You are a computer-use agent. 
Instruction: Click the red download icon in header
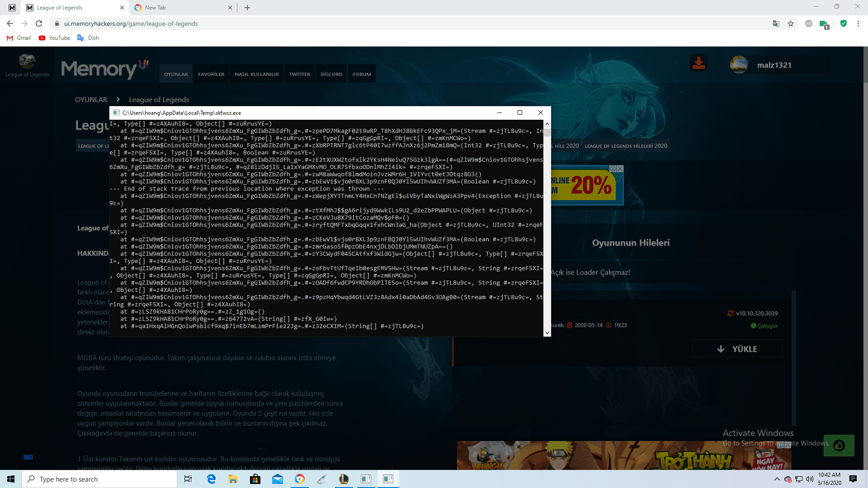(x=699, y=63)
